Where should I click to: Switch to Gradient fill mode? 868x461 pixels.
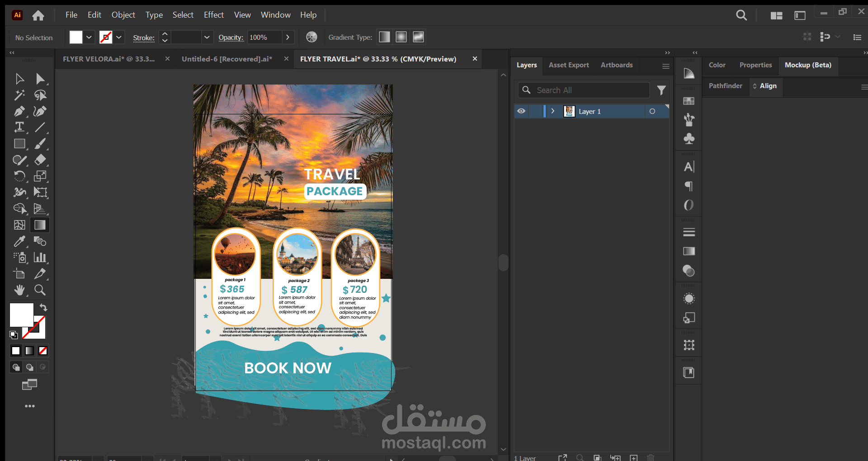click(x=29, y=351)
